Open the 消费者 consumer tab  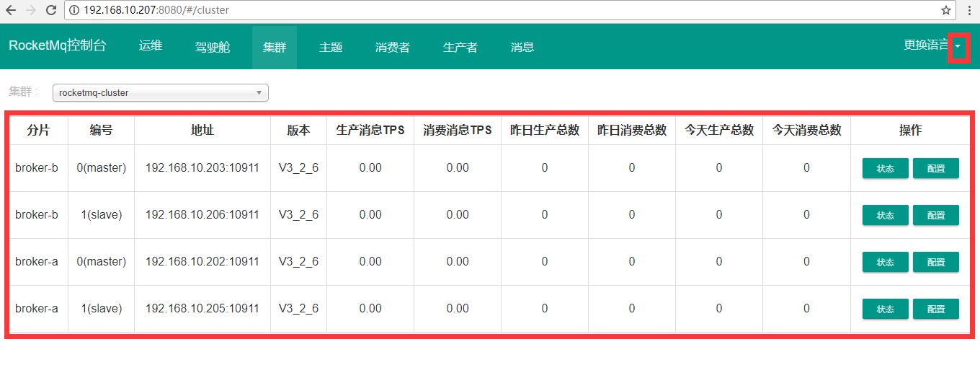point(393,47)
